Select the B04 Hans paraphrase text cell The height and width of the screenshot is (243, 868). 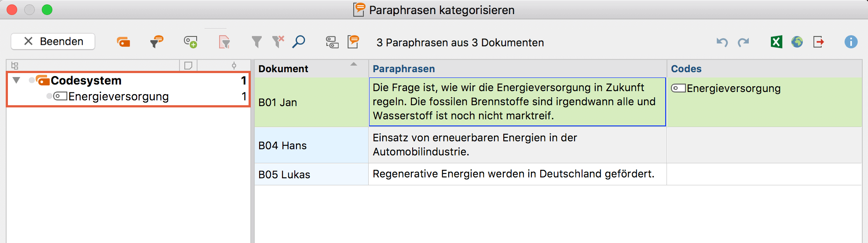click(517, 145)
